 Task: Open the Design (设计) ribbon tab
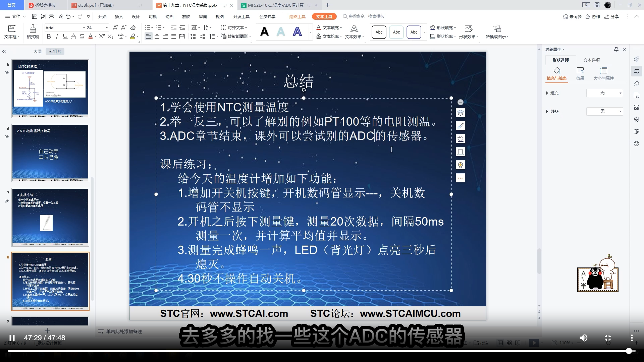(136, 16)
